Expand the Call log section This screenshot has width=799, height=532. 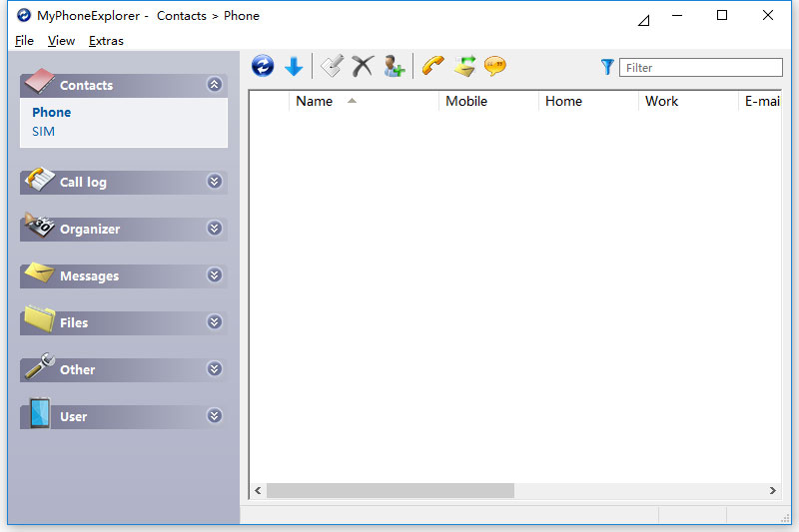point(214,182)
